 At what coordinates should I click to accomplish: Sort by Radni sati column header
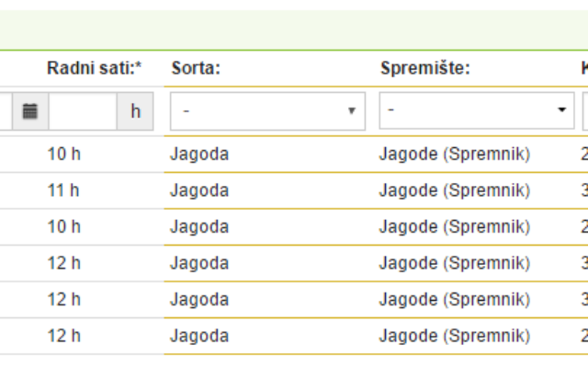94,68
